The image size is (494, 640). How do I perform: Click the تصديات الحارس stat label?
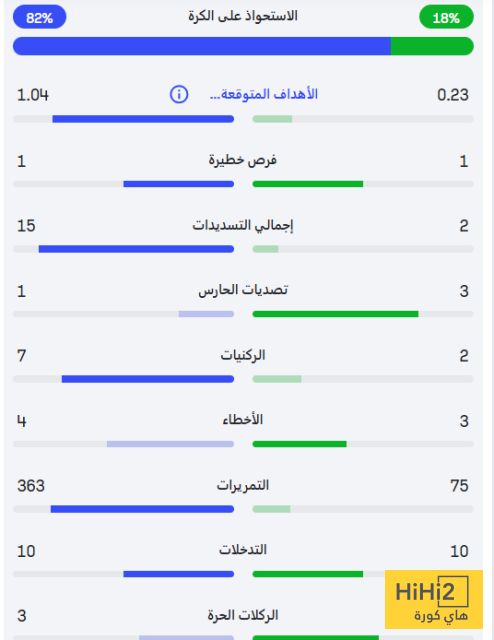click(243, 290)
